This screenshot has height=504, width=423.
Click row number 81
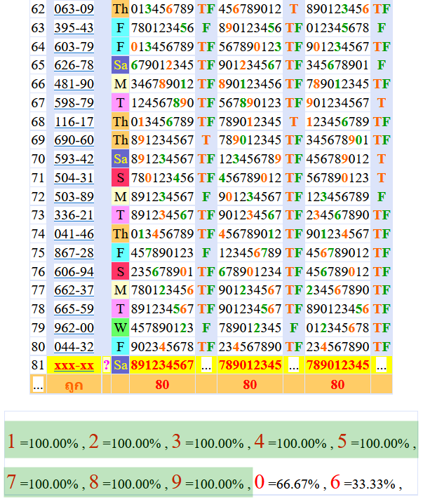click(38, 365)
